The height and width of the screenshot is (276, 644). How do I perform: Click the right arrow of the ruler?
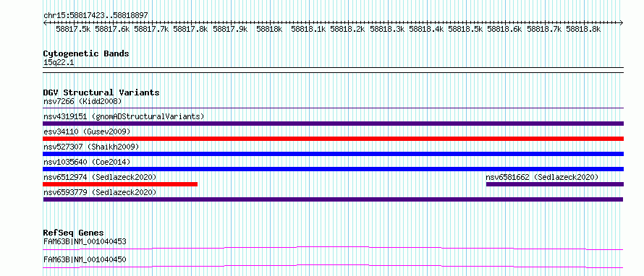(622, 23)
